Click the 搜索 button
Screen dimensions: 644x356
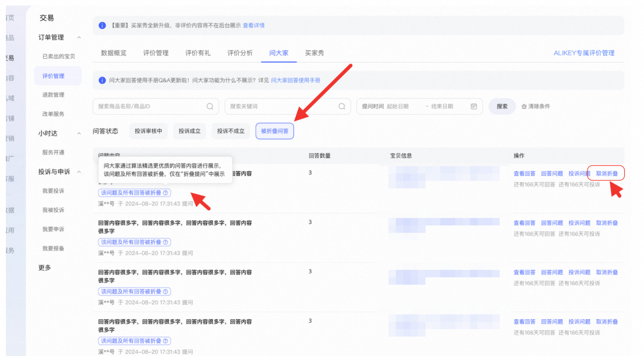pyautogui.click(x=502, y=106)
